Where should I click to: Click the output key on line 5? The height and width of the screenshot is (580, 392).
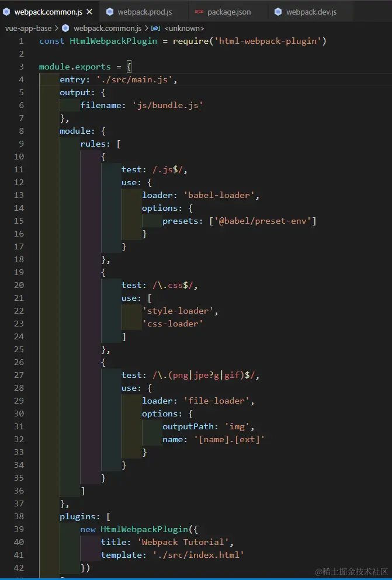(75, 92)
